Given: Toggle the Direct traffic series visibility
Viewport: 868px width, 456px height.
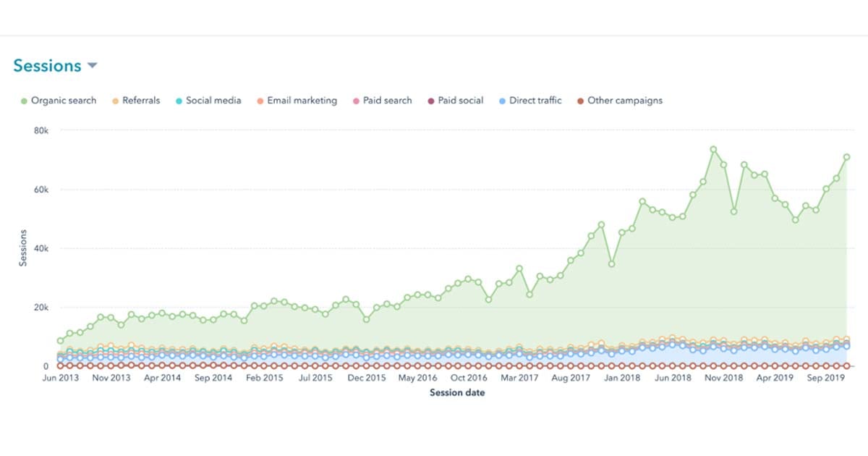Looking at the screenshot, I should point(532,100).
